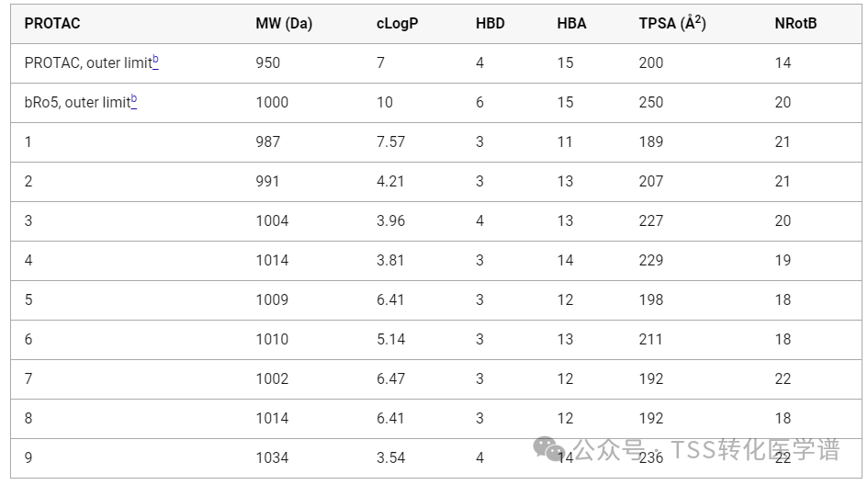The height and width of the screenshot is (485, 868).
Task: Click the WeChat logo icon in watermark
Action: tap(551, 449)
